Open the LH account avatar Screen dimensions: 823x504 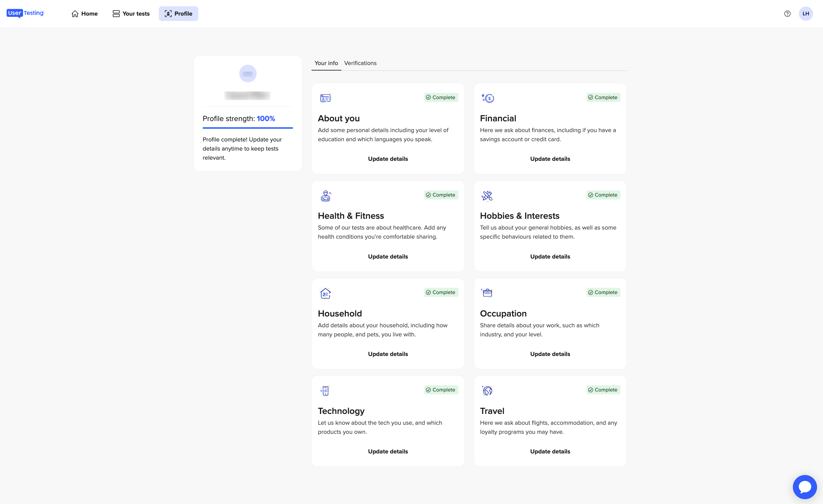[x=806, y=13]
